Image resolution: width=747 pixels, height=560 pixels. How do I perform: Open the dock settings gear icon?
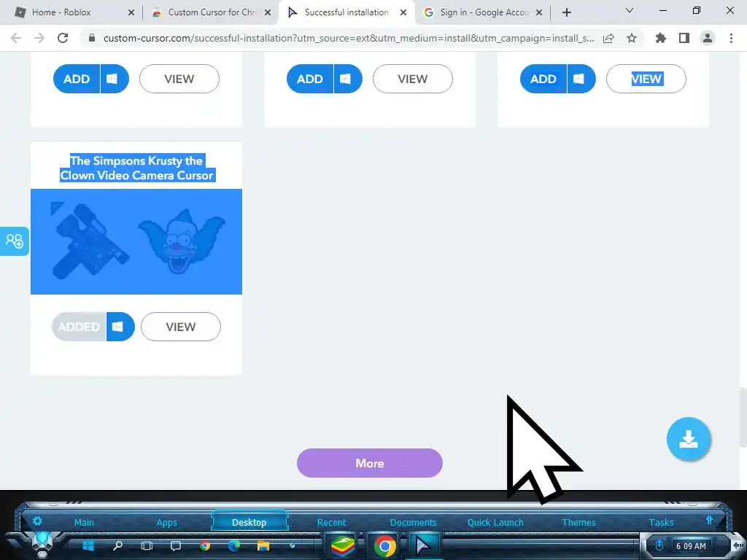coord(37,521)
